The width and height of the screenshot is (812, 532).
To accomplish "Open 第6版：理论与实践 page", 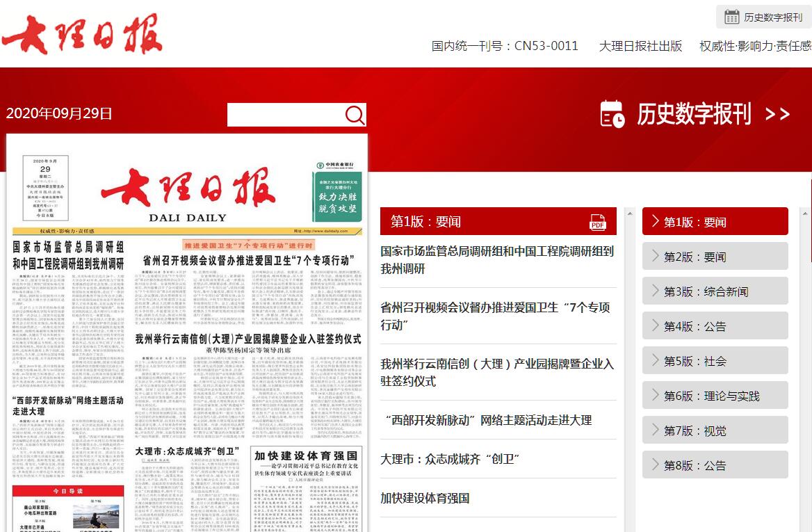I will 715,395.
